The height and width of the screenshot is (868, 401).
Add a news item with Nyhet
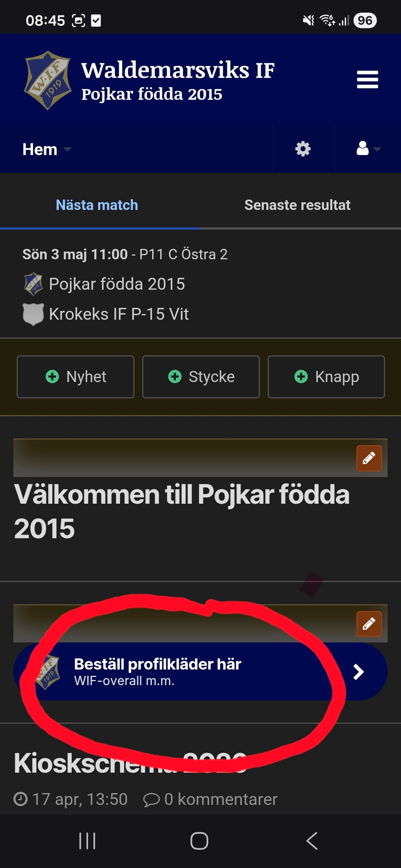75,377
